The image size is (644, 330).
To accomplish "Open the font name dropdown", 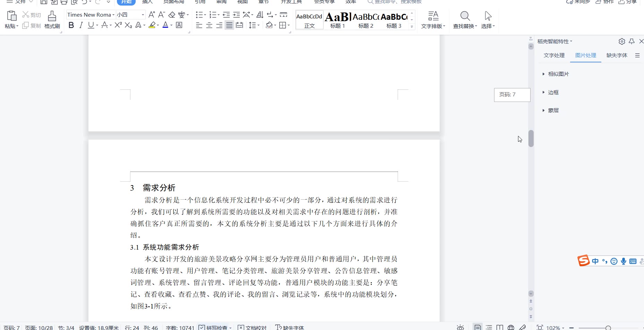I will [113, 15].
